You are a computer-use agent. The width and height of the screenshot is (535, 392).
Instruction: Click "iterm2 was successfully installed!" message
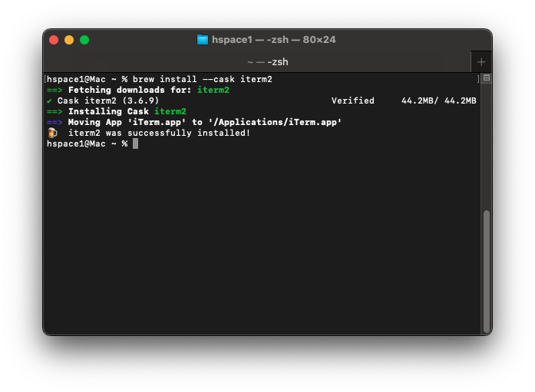pyautogui.click(x=159, y=133)
